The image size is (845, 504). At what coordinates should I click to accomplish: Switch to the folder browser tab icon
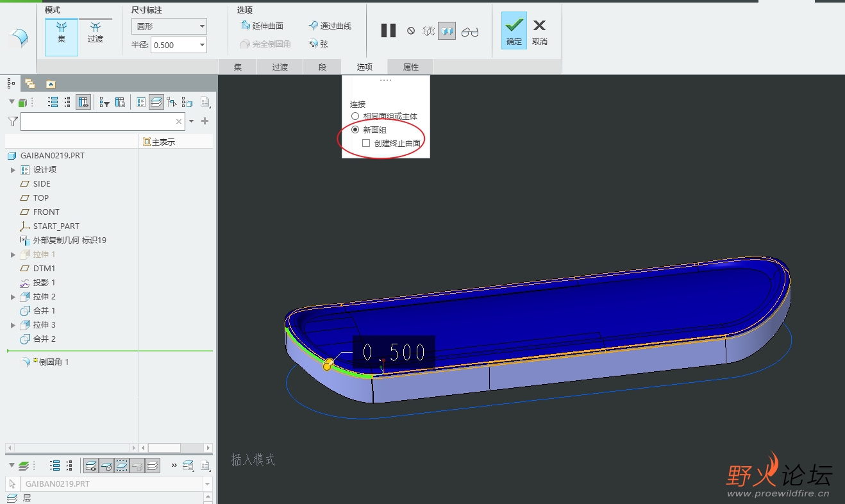pyautogui.click(x=30, y=83)
